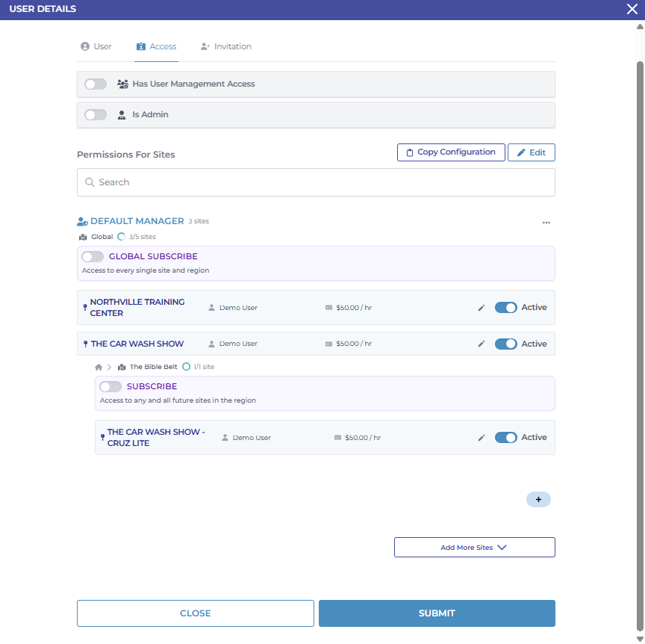The image size is (645, 644).
Task: Click pencil icon for The Car Wash Show
Action: (x=482, y=344)
